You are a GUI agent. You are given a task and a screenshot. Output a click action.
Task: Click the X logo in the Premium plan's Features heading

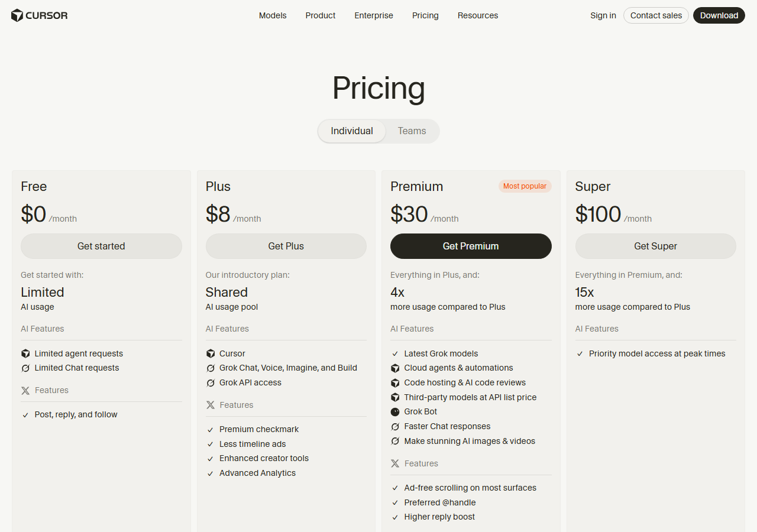tap(395, 464)
